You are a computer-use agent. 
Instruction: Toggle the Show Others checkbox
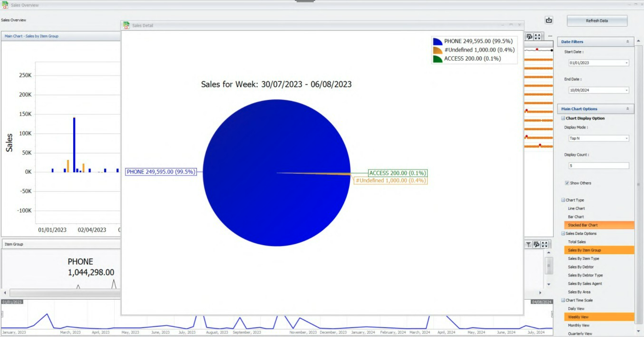567,183
